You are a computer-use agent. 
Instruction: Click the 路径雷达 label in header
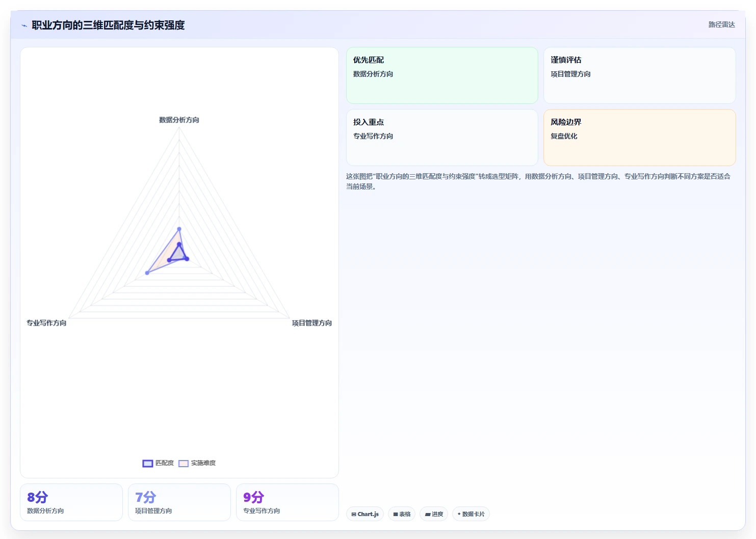[721, 24]
